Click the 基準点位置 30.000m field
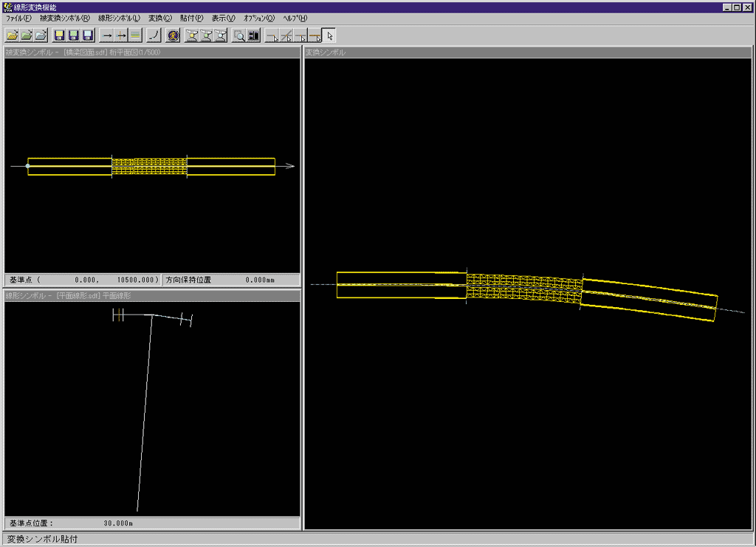 (152, 523)
